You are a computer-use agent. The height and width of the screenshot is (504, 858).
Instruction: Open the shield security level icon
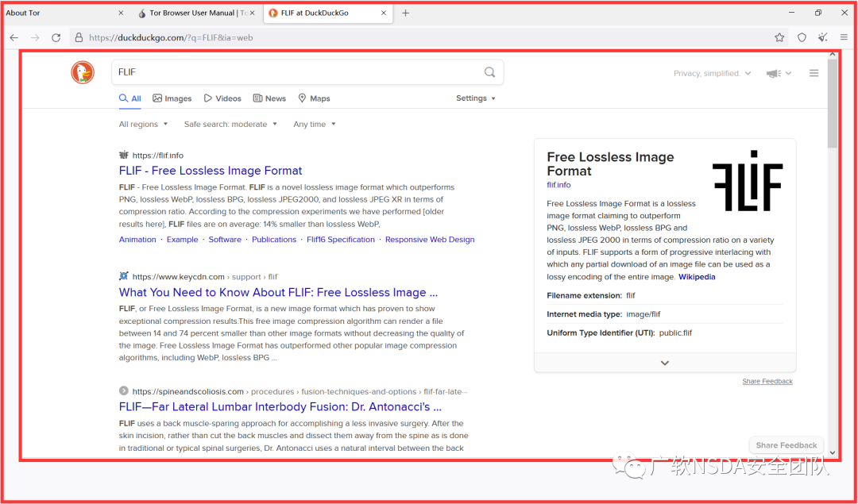[802, 38]
